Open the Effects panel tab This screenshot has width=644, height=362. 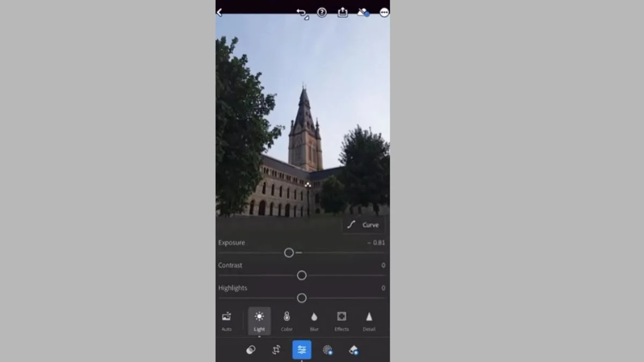click(341, 321)
